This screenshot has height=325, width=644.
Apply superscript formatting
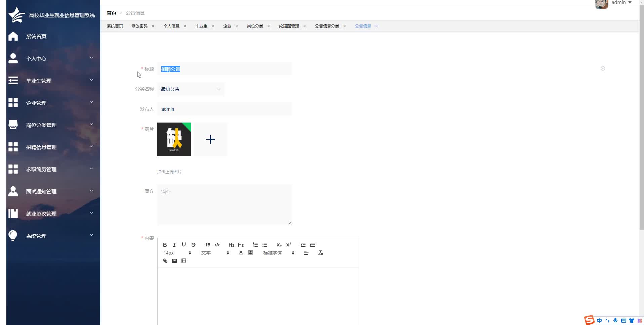(289, 245)
